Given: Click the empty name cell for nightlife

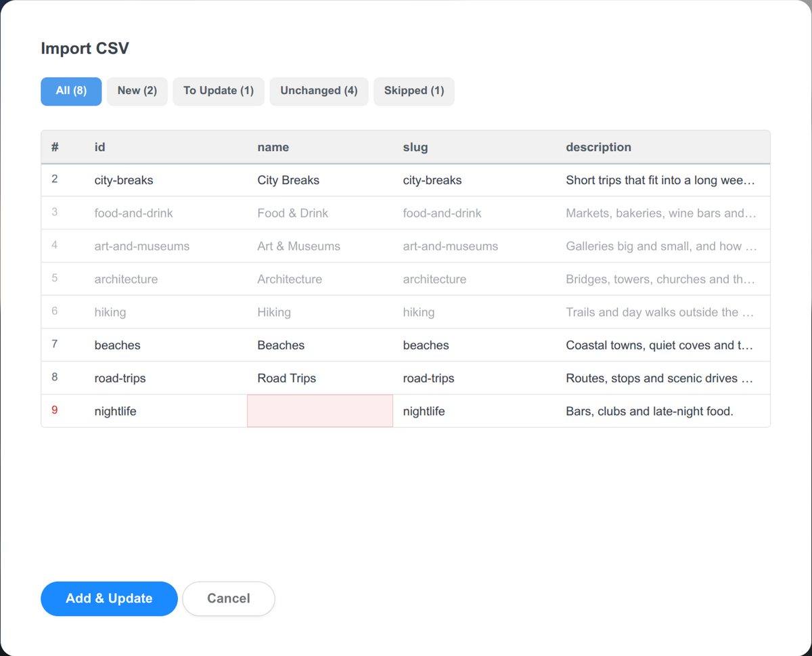Looking at the screenshot, I should coord(320,411).
